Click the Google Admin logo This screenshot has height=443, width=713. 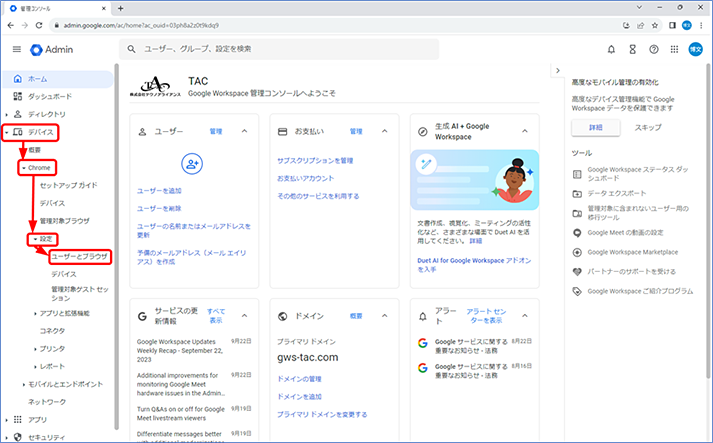[x=51, y=50]
